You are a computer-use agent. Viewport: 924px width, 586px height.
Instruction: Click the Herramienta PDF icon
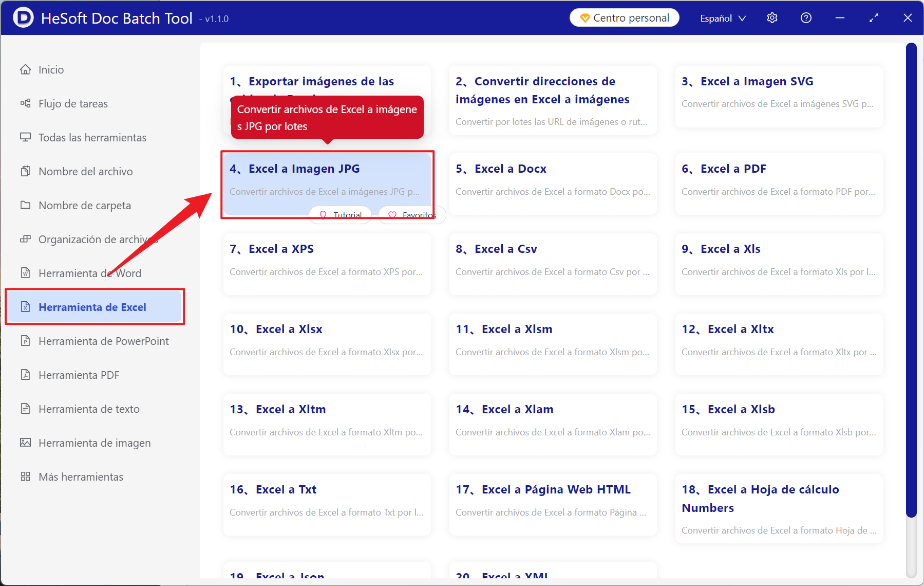point(25,375)
